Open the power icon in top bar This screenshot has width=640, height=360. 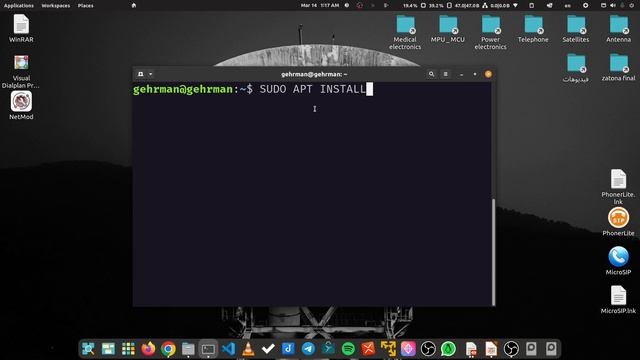click(x=631, y=6)
